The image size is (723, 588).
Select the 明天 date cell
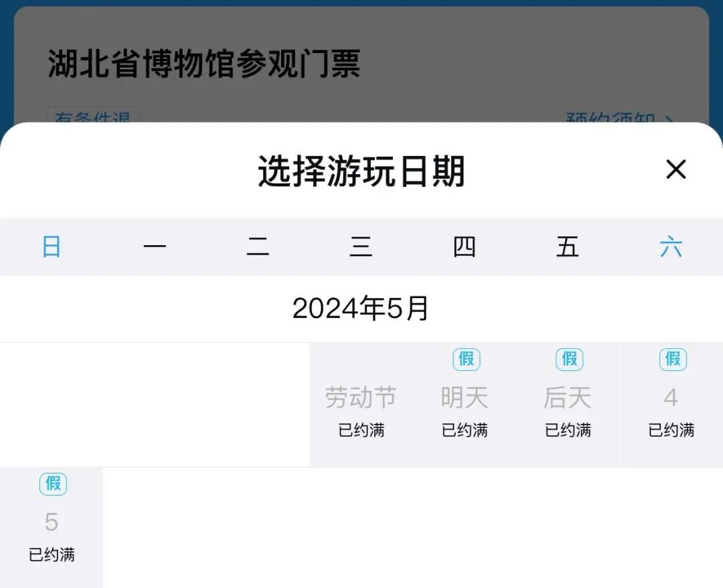(x=465, y=405)
